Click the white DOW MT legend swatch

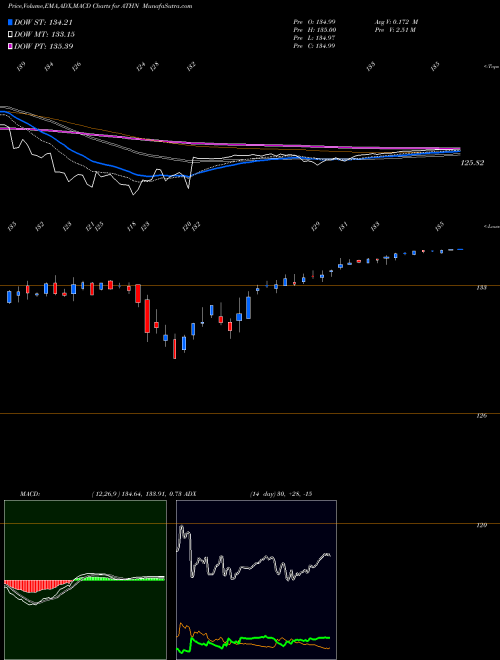pos(10,34)
